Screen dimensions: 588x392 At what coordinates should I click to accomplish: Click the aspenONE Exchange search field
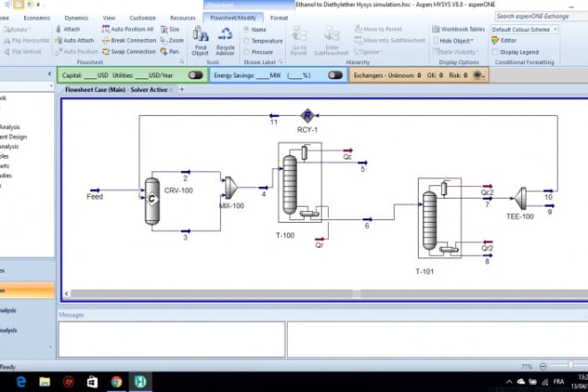541,16
